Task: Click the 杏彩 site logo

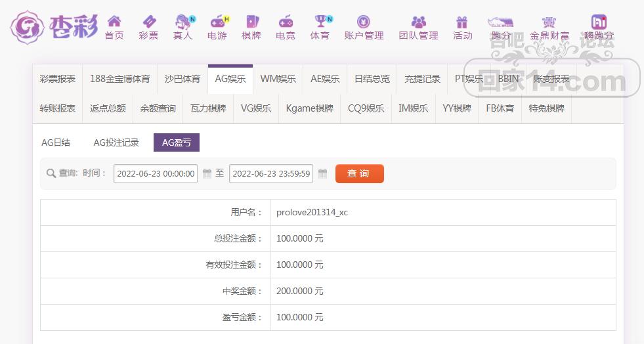Action: 54,28
